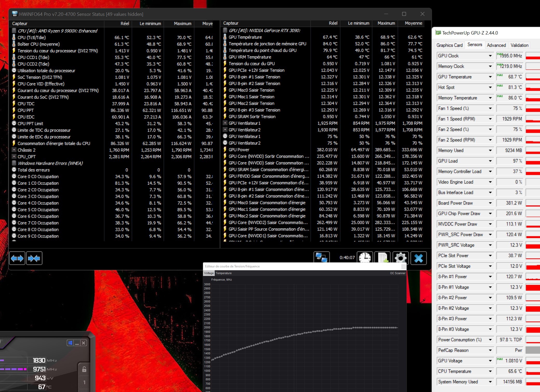The image size is (540, 392).
Task: Select the GPU Power sensor row
Action: point(239,150)
